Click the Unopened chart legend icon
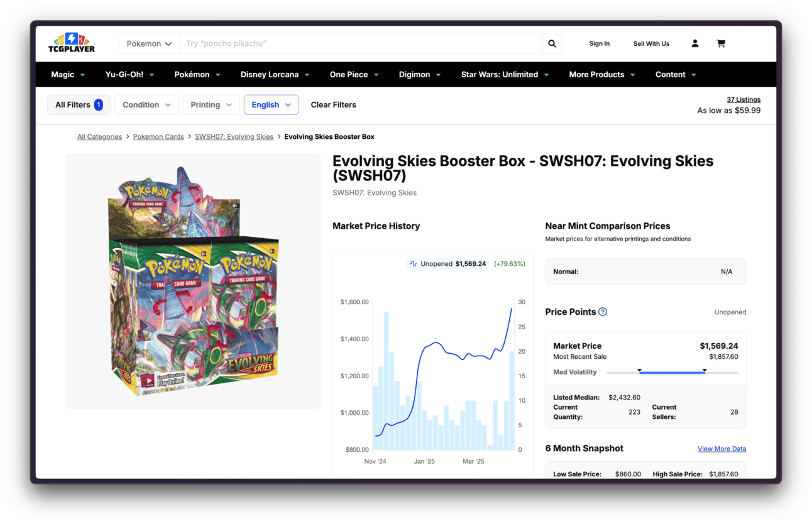The width and height of the screenshot is (812, 524). (x=413, y=264)
